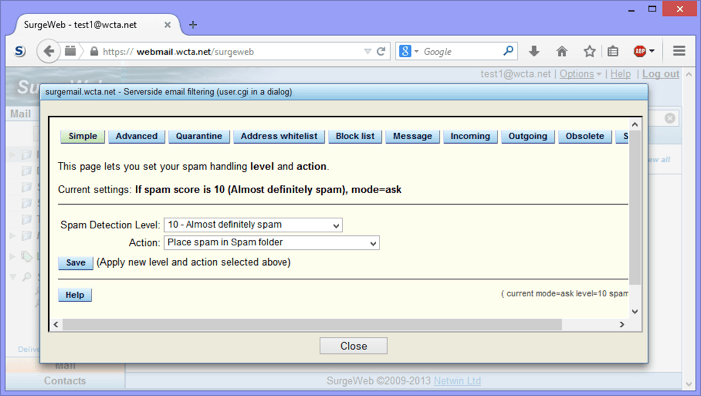Expand the Action dropdown
Screen dimensions: 701x396
click(x=272, y=243)
